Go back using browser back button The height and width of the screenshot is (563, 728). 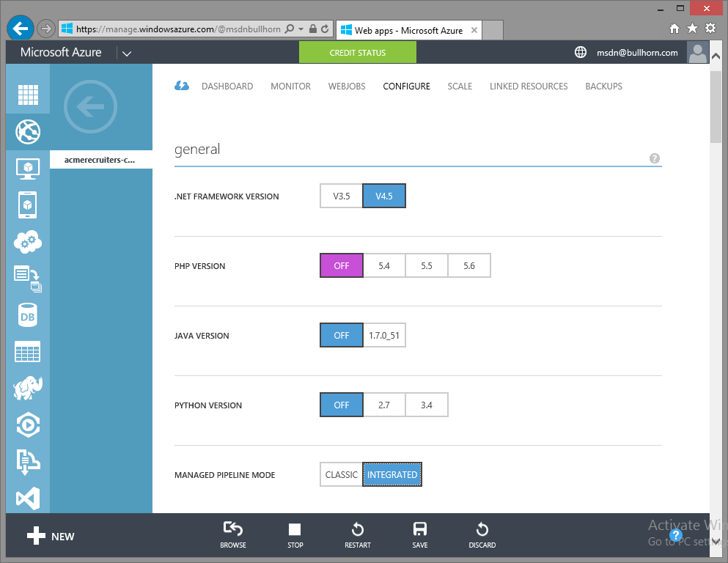[21, 29]
